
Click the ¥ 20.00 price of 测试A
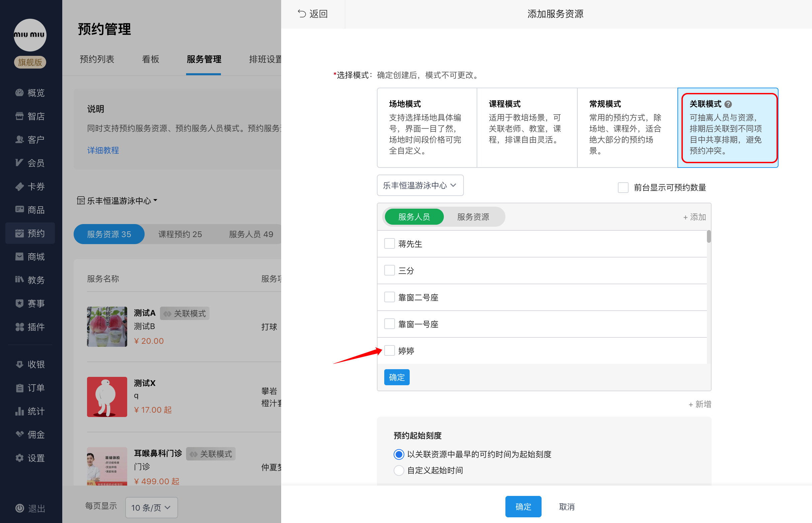coord(149,341)
